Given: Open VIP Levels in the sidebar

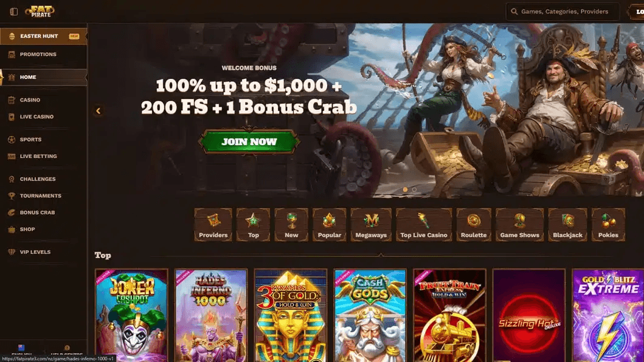Looking at the screenshot, I should [44, 252].
